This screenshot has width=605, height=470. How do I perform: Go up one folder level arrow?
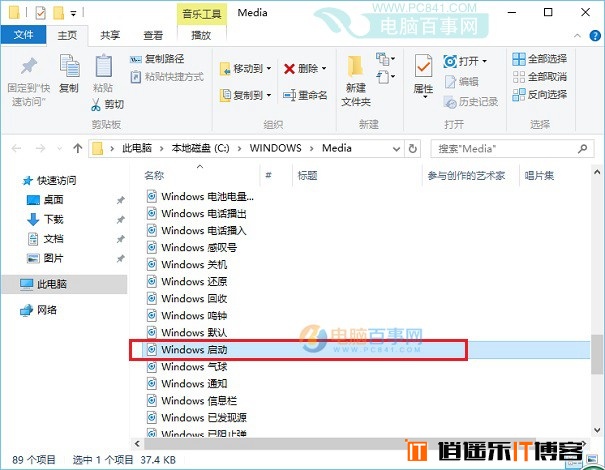[x=78, y=149]
